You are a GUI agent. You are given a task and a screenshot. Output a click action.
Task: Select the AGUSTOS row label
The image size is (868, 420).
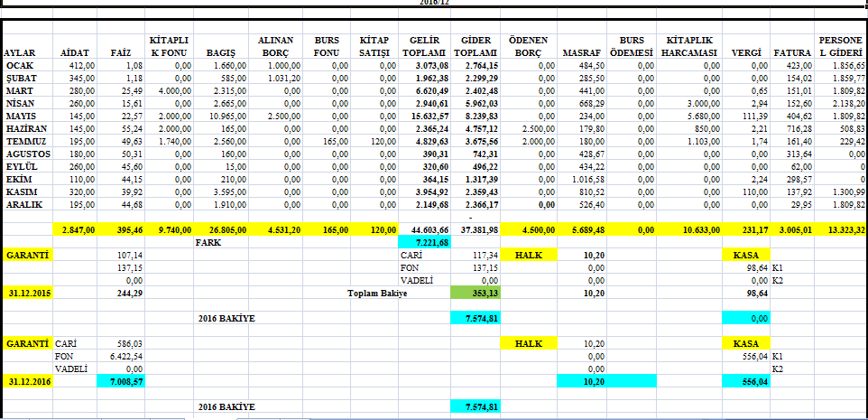27,154
